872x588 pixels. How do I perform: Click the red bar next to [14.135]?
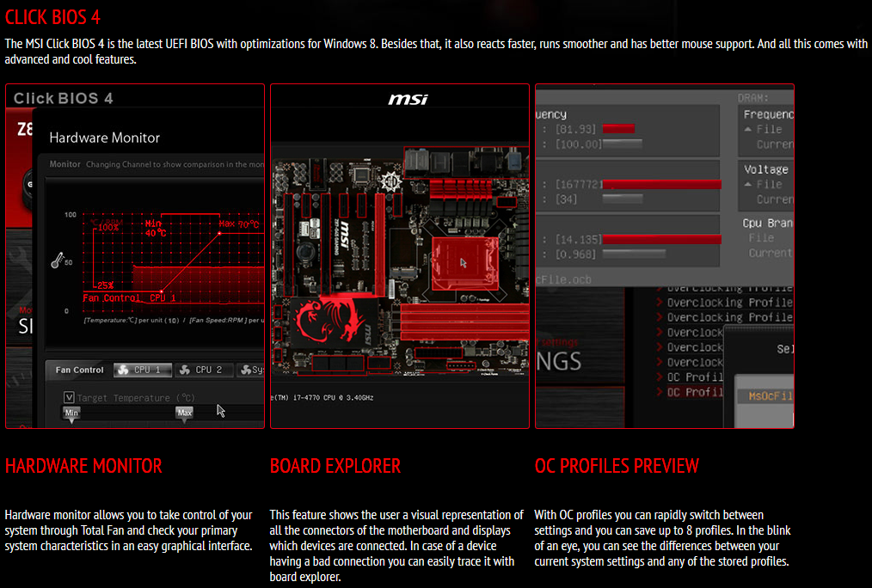[662, 240]
